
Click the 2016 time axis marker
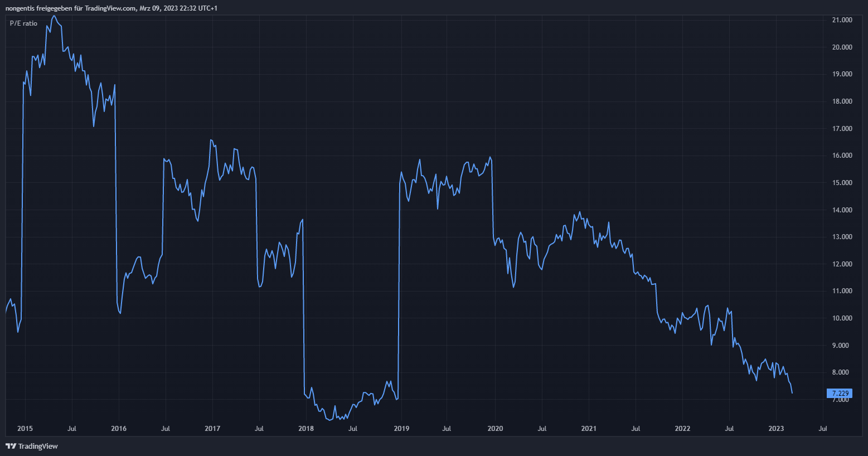point(119,429)
